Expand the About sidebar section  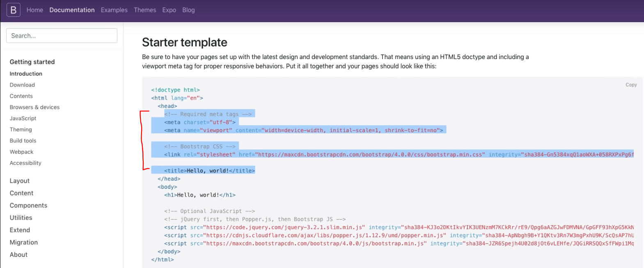pyautogui.click(x=18, y=255)
